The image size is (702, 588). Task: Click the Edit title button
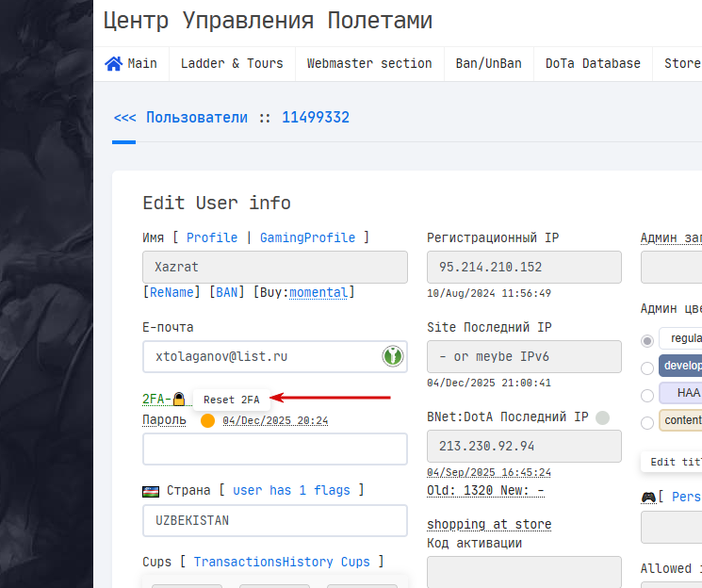click(672, 462)
